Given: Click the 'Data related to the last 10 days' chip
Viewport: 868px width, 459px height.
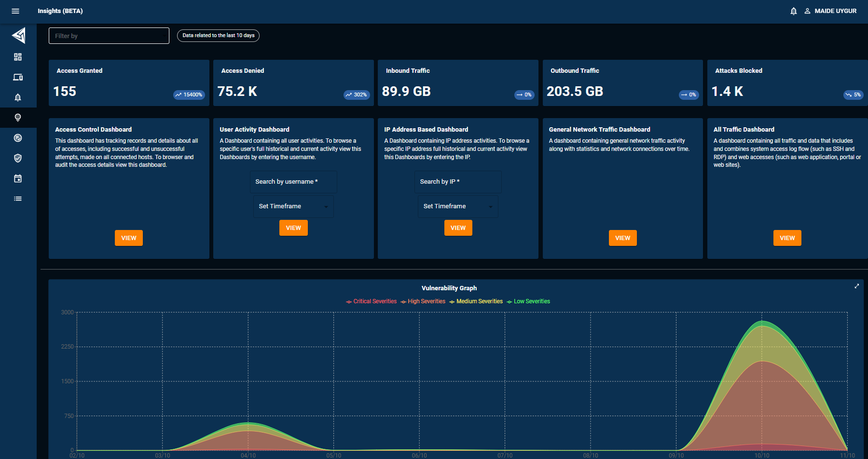Looking at the screenshot, I should point(218,36).
